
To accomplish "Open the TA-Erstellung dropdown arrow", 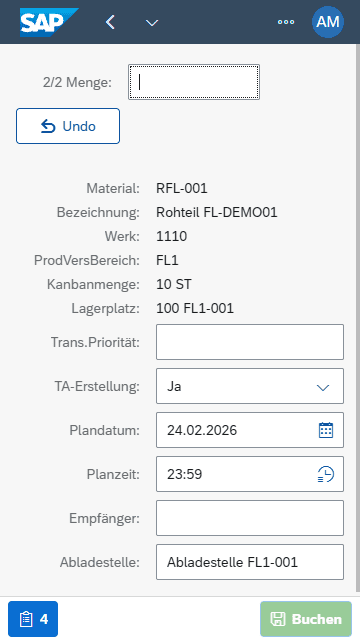I will pyautogui.click(x=323, y=387).
